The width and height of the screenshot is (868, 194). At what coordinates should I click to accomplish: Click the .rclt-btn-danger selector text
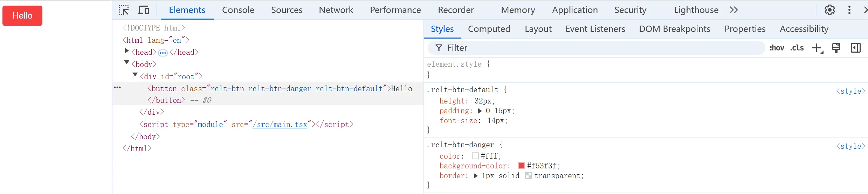(460, 145)
